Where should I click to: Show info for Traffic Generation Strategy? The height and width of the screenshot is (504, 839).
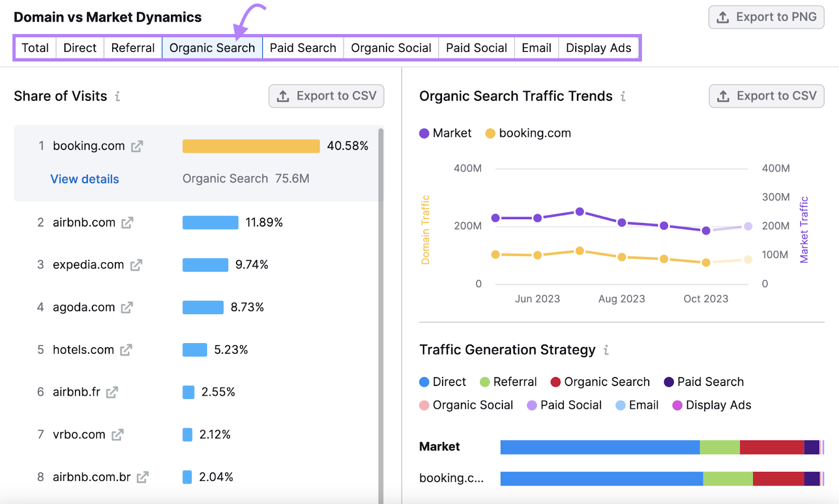click(606, 350)
